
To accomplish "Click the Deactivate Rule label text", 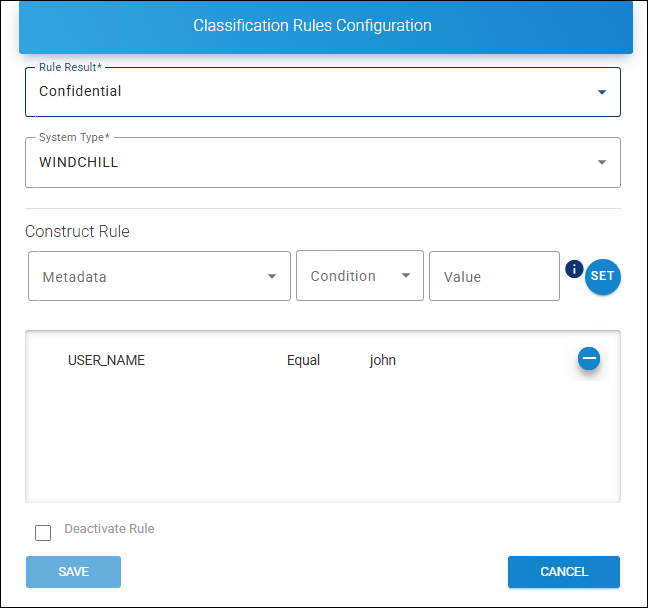I will (x=109, y=529).
